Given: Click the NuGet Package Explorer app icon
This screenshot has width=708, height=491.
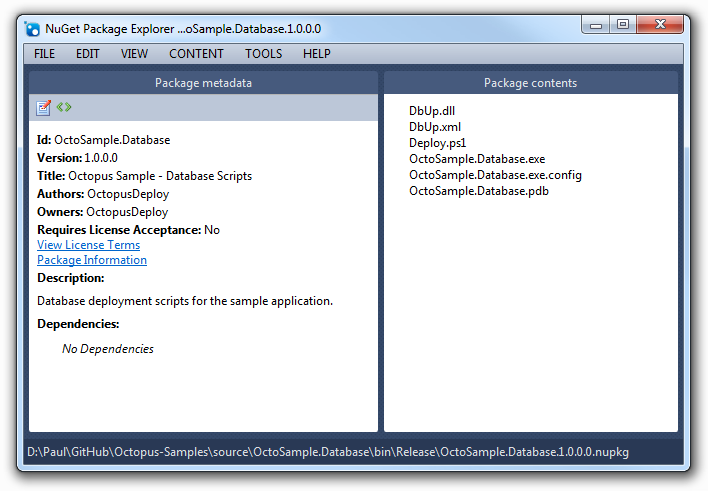Looking at the screenshot, I should click(x=32, y=29).
